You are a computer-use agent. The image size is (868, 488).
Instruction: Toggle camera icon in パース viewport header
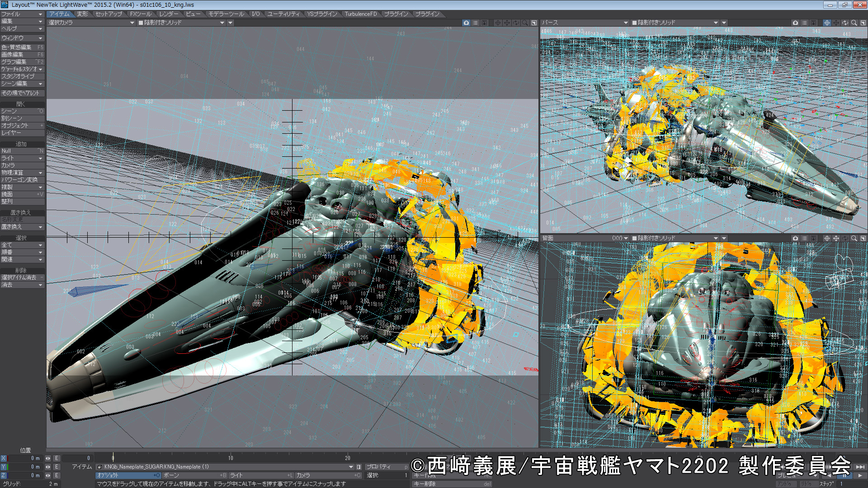795,23
